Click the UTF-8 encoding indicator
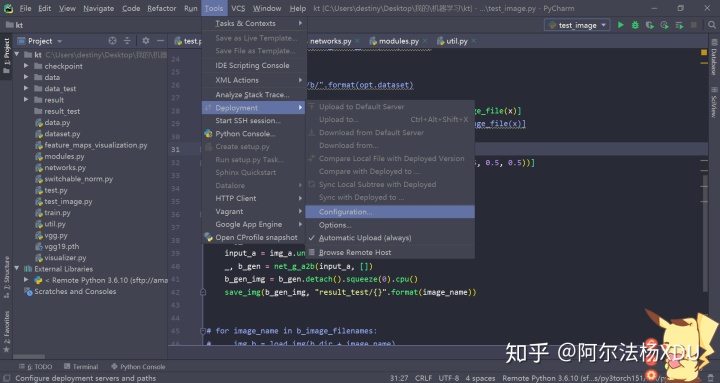The height and width of the screenshot is (383, 720). pyautogui.click(x=449, y=378)
